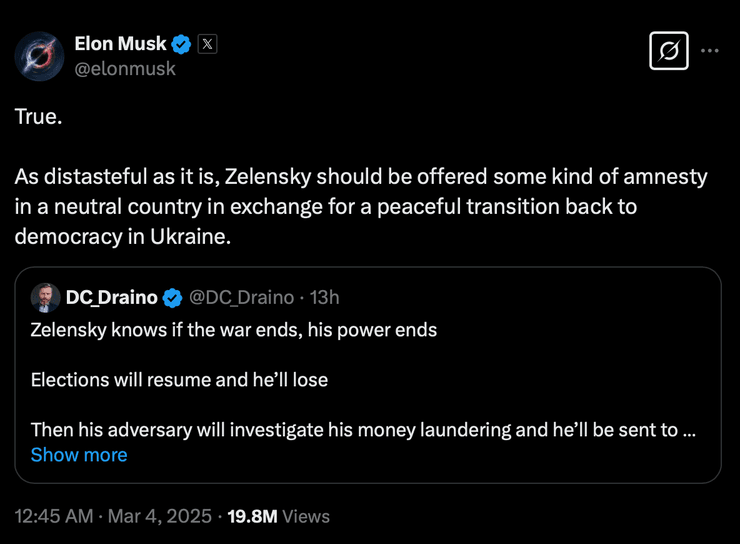Viewport: 740px width, 544px height.
Task: Click quoted line "Zelensky knows if the war ends"
Action: click(234, 329)
